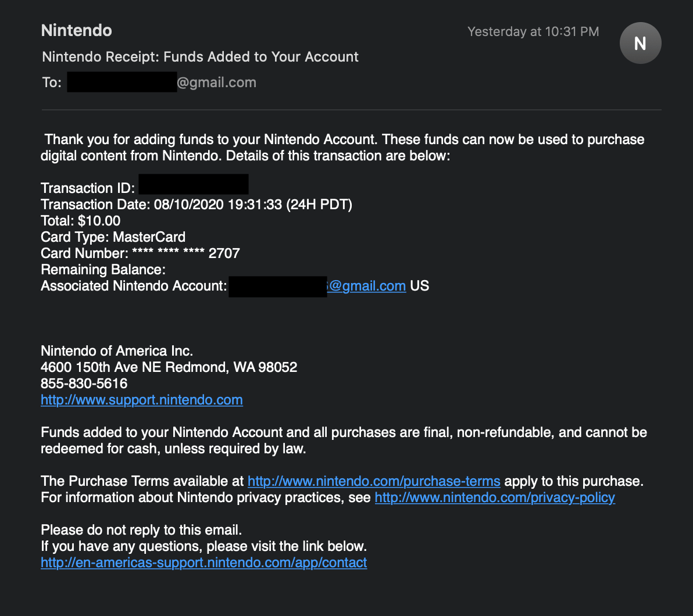693x616 pixels.
Task: Click the Remaining Balance label
Action: click(x=103, y=270)
